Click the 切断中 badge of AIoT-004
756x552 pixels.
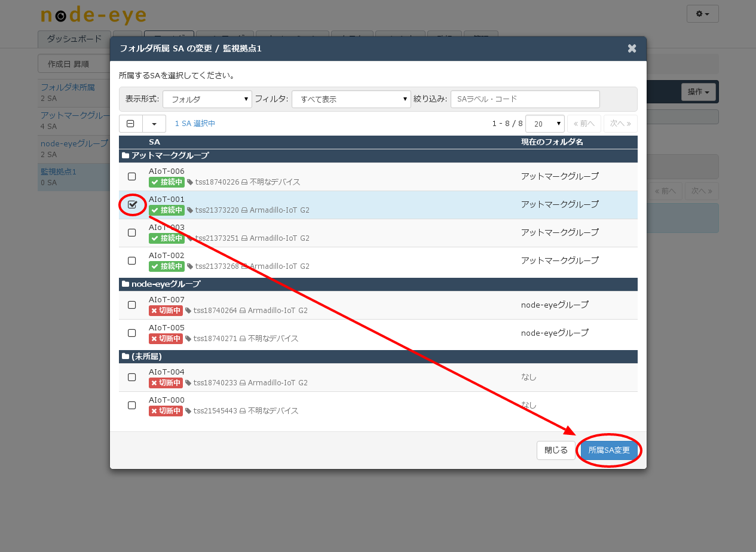(166, 383)
